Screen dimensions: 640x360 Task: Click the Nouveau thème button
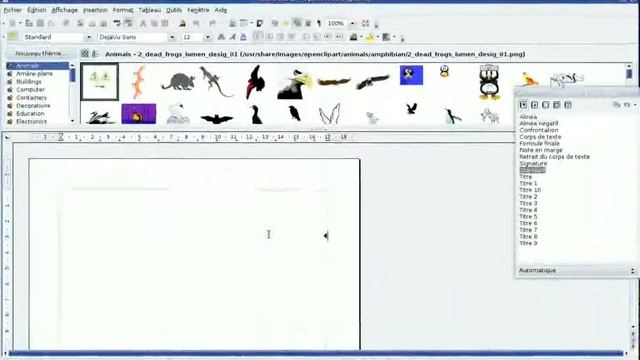pyautogui.click(x=40, y=53)
